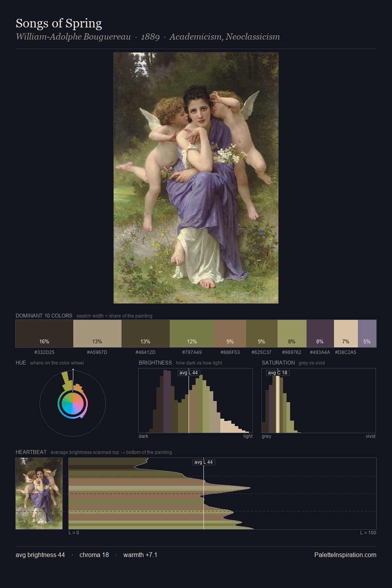Click 'where on the color wheel' caption
The width and height of the screenshot is (392, 588).
pyautogui.click(x=57, y=363)
